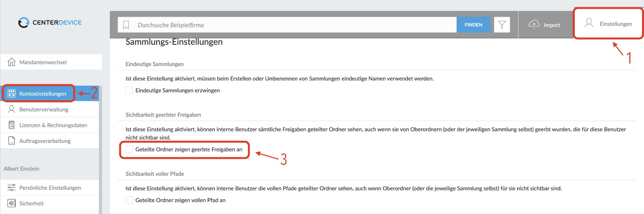Click the Benutzerverwaltung person icon

pyautogui.click(x=11, y=109)
